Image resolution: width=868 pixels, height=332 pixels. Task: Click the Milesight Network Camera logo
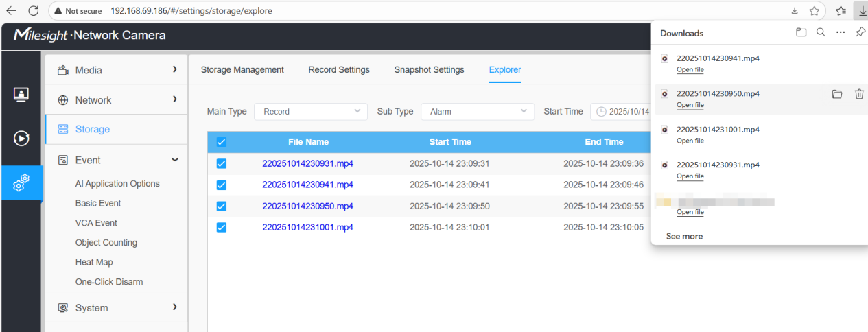tap(89, 36)
